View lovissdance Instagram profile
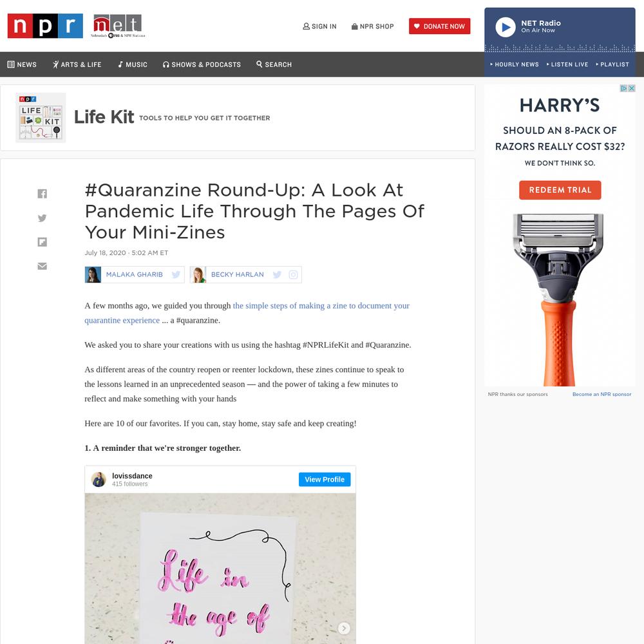 tap(325, 479)
